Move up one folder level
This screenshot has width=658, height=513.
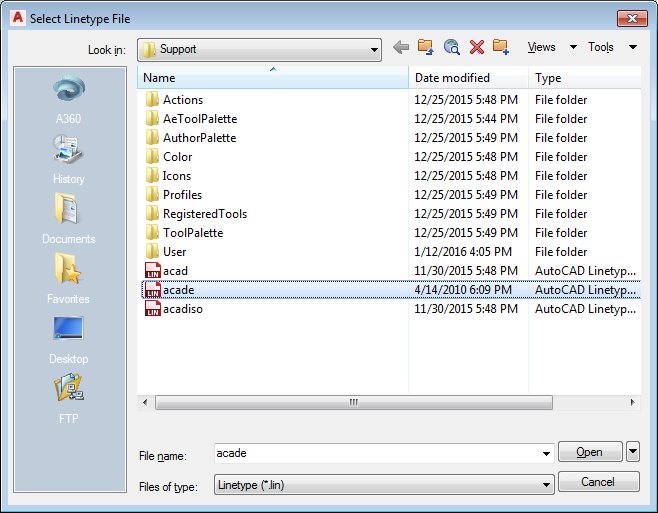pos(426,47)
